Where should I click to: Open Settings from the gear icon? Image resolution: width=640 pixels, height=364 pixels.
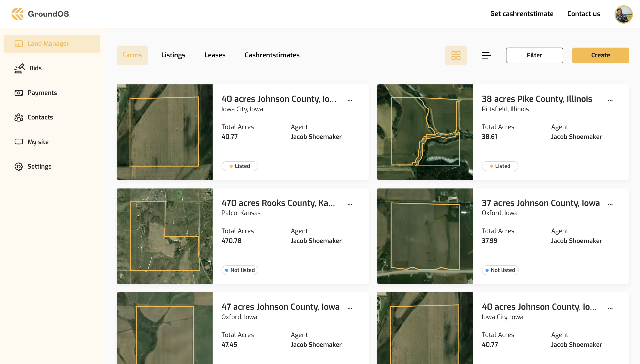point(19,167)
